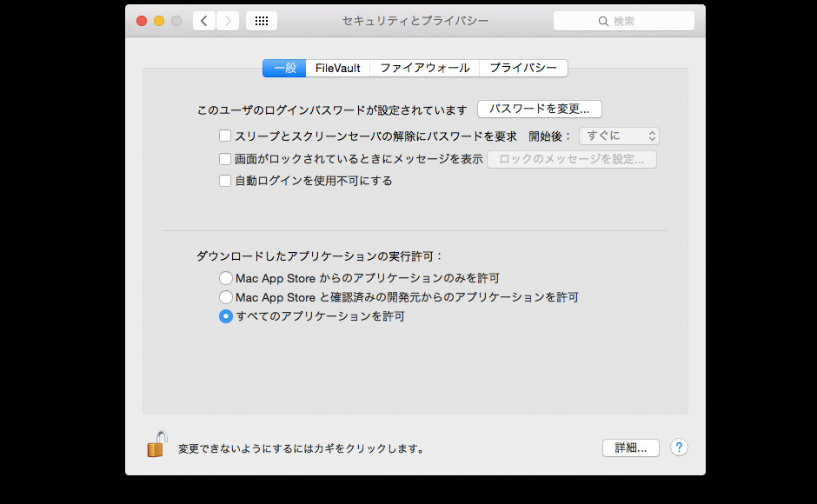817x504 pixels.
Task: Click the 変更できないようにするにはカギをクリックします text
Action: 302,448
